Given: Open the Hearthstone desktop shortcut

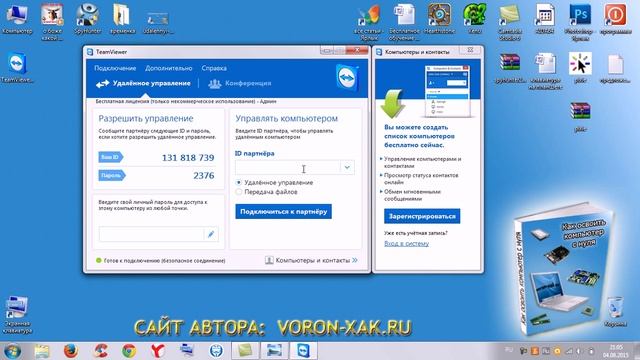Looking at the screenshot, I should click(x=439, y=18).
